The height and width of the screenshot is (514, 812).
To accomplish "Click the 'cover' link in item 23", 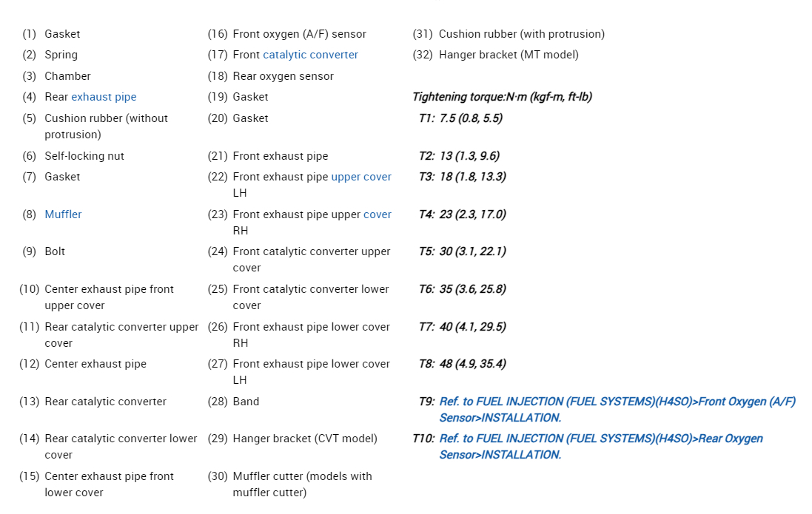I will pyautogui.click(x=377, y=214).
